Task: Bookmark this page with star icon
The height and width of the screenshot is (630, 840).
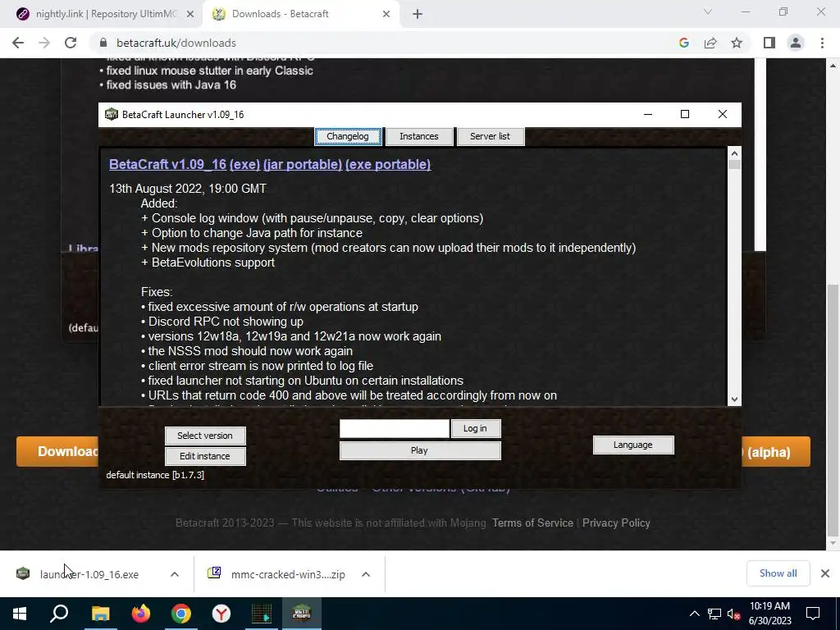Action: (x=737, y=43)
